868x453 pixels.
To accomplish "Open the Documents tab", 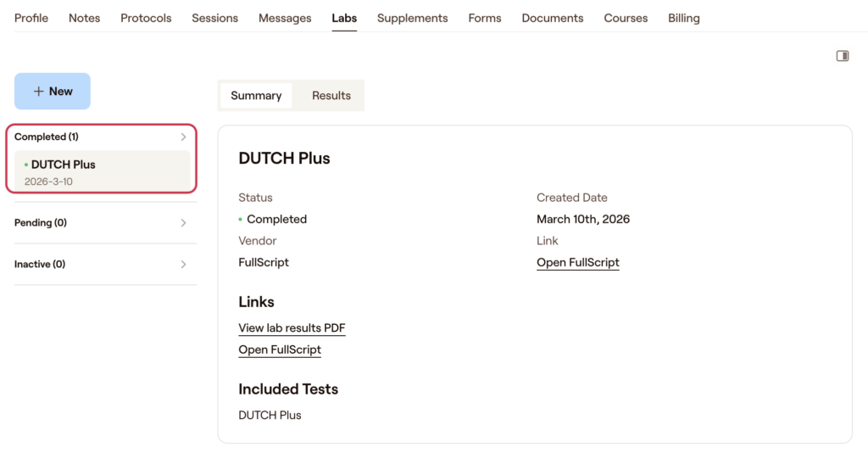I will (x=553, y=18).
